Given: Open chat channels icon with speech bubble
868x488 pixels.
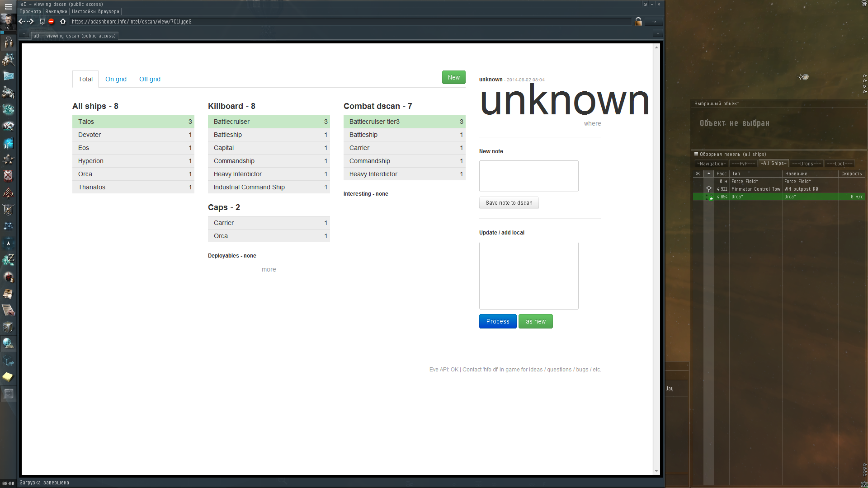Looking at the screenshot, I should [x=8, y=43].
